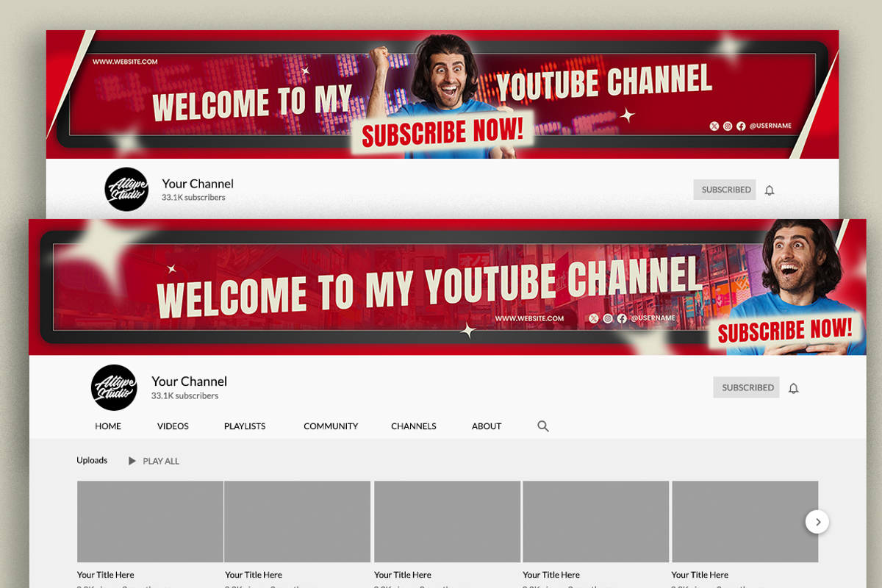Click the X social icon in front banner
This screenshot has width=882, height=588.
point(594,318)
